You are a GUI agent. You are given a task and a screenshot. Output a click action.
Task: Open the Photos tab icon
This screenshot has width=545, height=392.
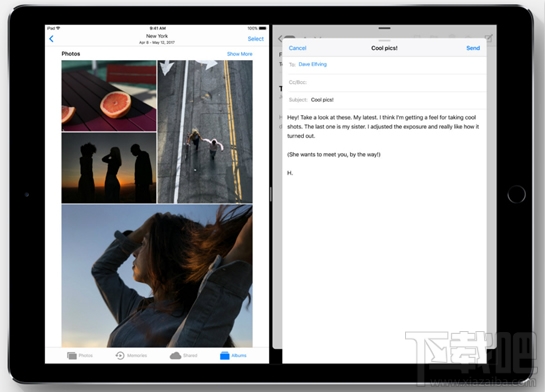point(72,356)
